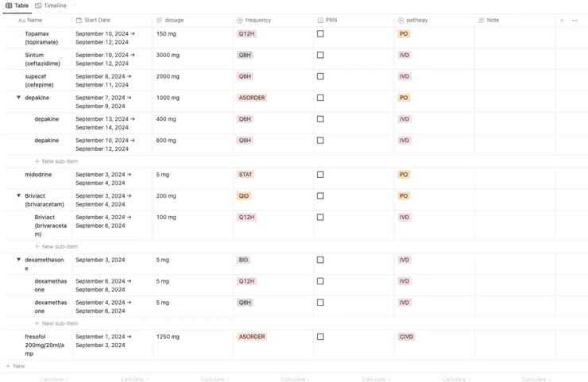Open the Topamax (topiramate) entry
Image resolution: width=588 pixels, height=382 pixels.
[x=41, y=38]
